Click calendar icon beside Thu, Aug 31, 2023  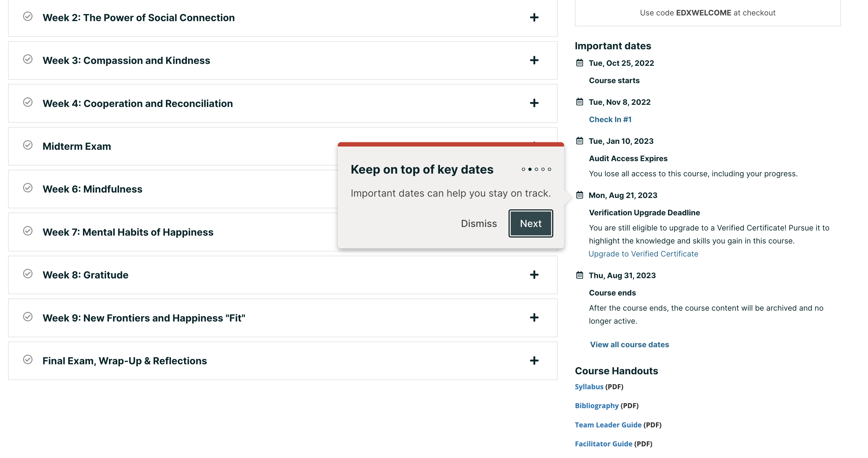click(579, 275)
